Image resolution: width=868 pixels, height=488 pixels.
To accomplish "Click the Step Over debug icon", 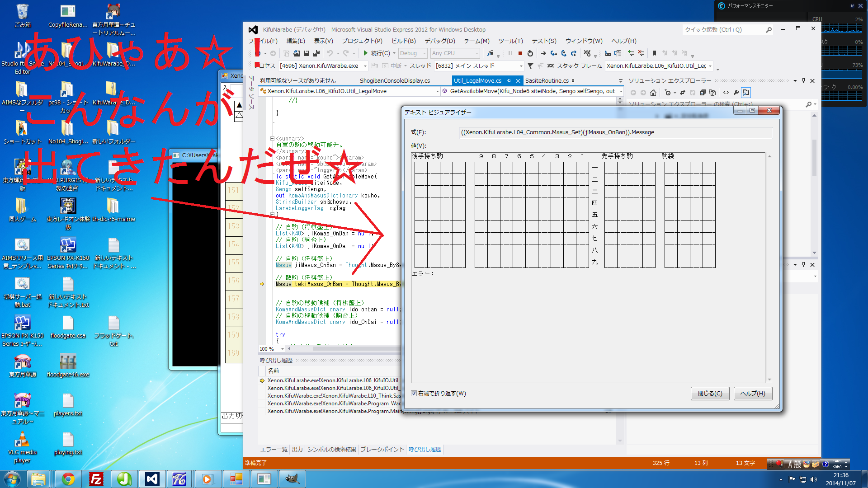I will tap(564, 53).
